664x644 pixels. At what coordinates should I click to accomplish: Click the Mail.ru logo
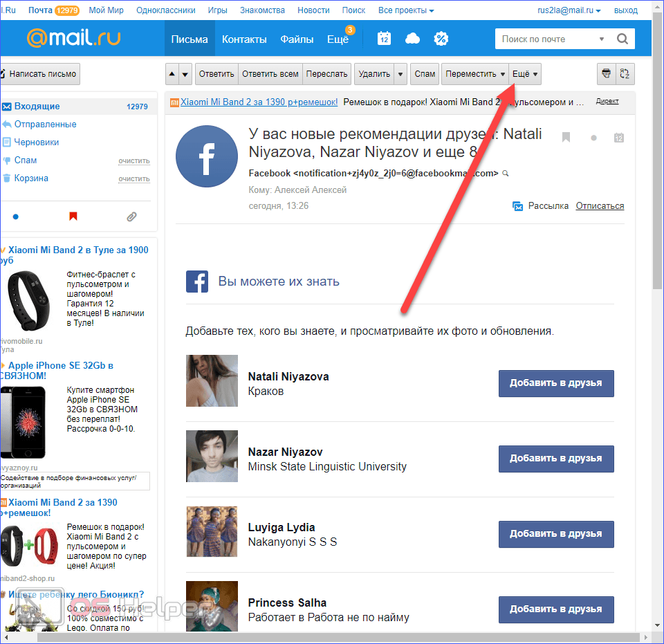pos(74,37)
